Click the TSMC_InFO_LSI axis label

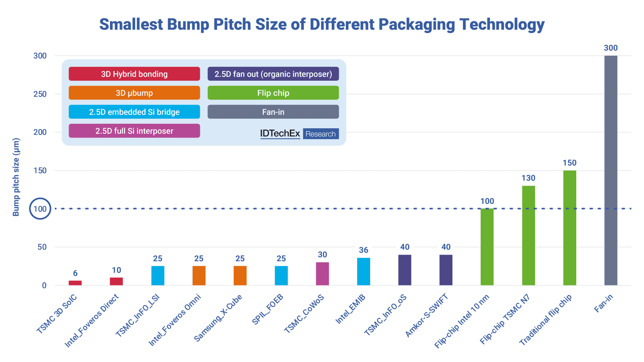point(138,315)
